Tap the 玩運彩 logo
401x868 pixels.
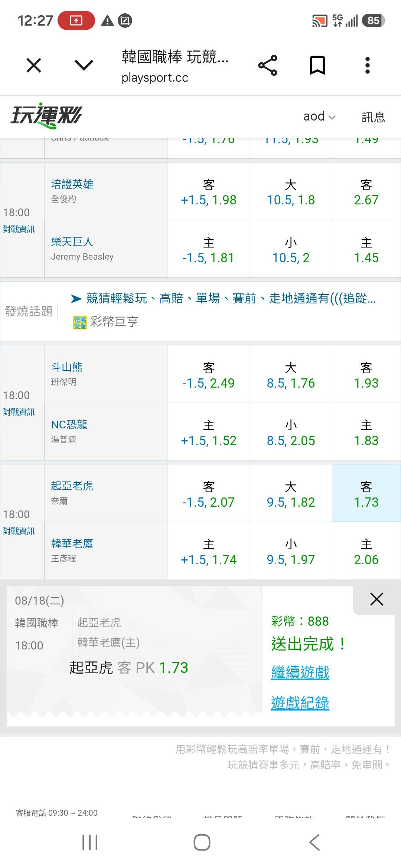pos(46,116)
